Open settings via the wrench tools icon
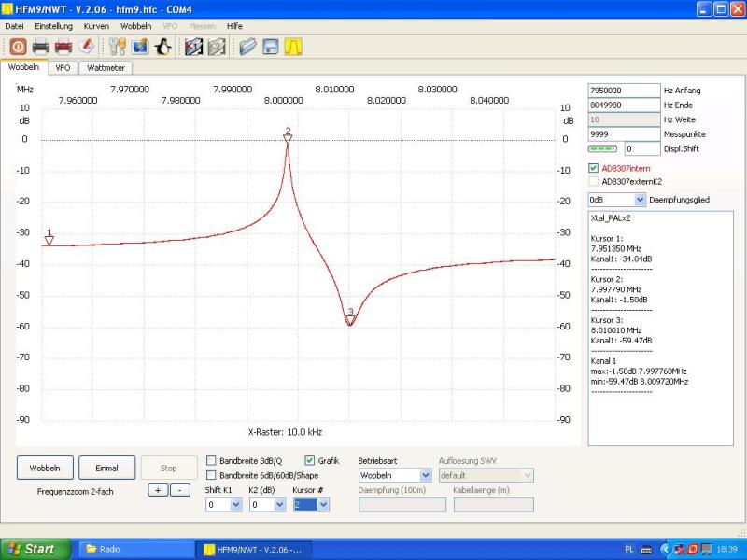747x560 pixels. click(x=117, y=46)
